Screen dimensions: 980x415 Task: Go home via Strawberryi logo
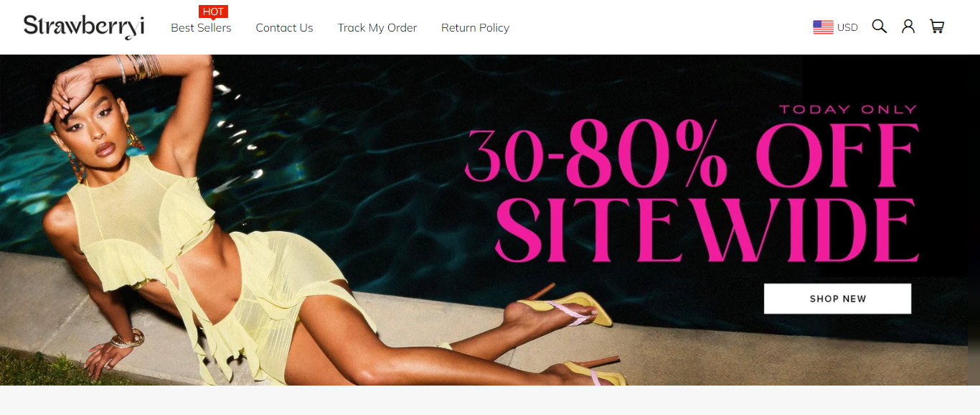84,27
